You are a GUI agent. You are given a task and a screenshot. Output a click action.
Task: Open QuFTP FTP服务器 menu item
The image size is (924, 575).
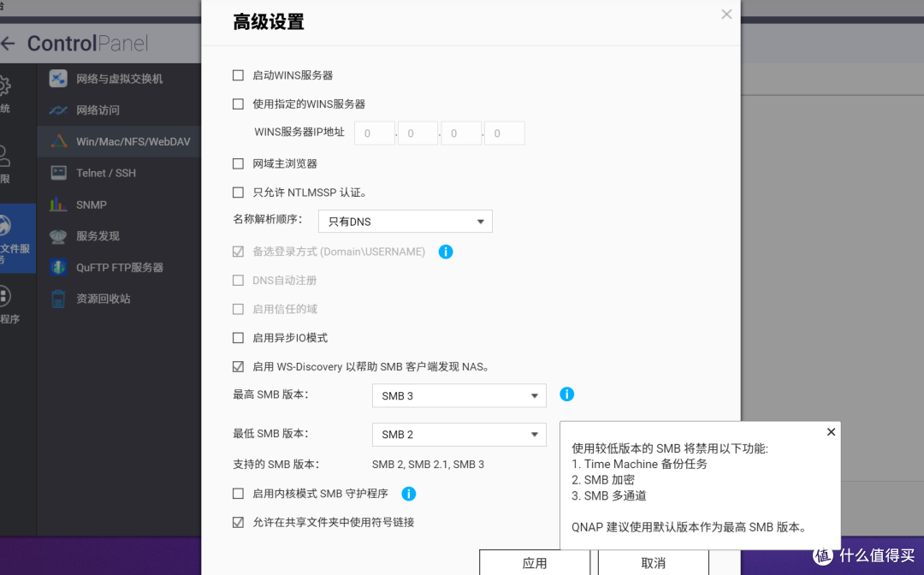119,267
